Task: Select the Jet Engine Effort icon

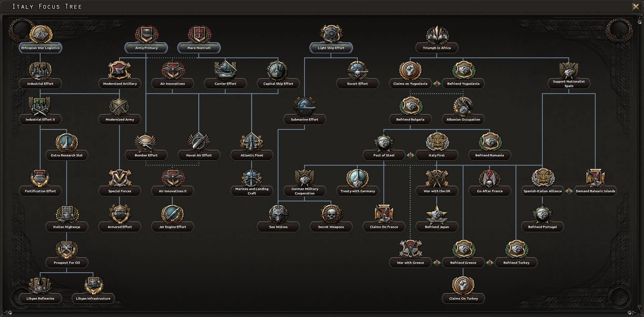Action: 172,214
